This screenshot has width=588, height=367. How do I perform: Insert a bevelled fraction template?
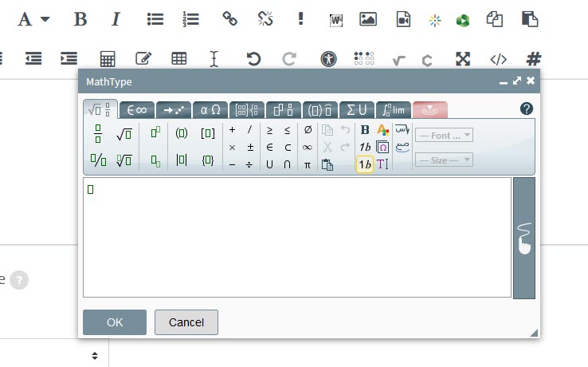click(98, 160)
